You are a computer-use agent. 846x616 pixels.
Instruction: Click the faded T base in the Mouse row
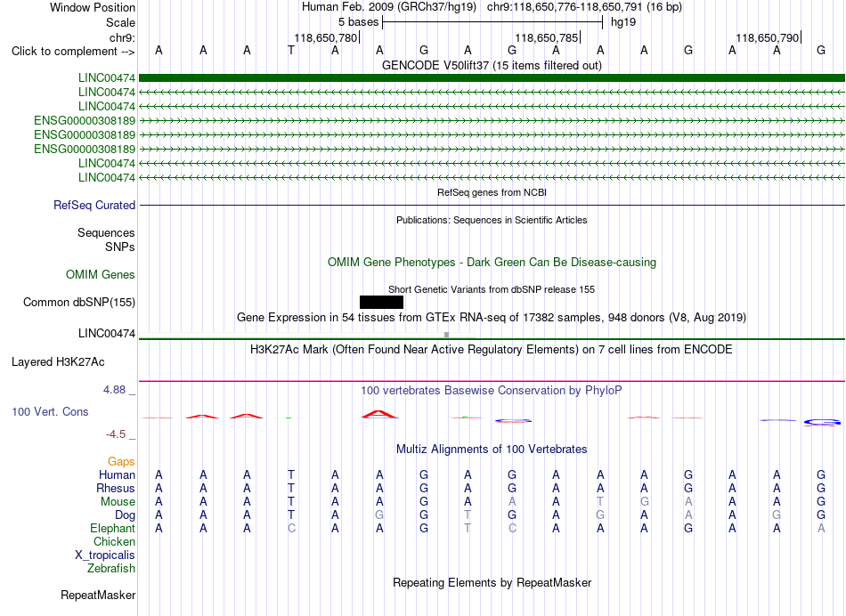(x=600, y=502)
